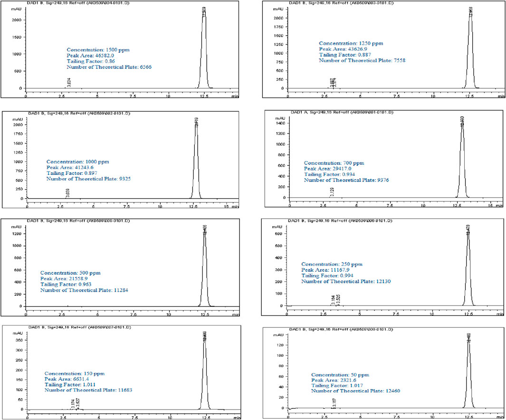The width and height of the screenshot is (506, 420).
Task: Click the "Tailing Factor: 0.86" annotation
Action: 91,61
